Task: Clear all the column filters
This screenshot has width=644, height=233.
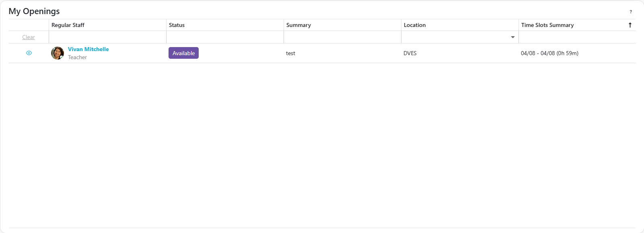Action: 29,37
